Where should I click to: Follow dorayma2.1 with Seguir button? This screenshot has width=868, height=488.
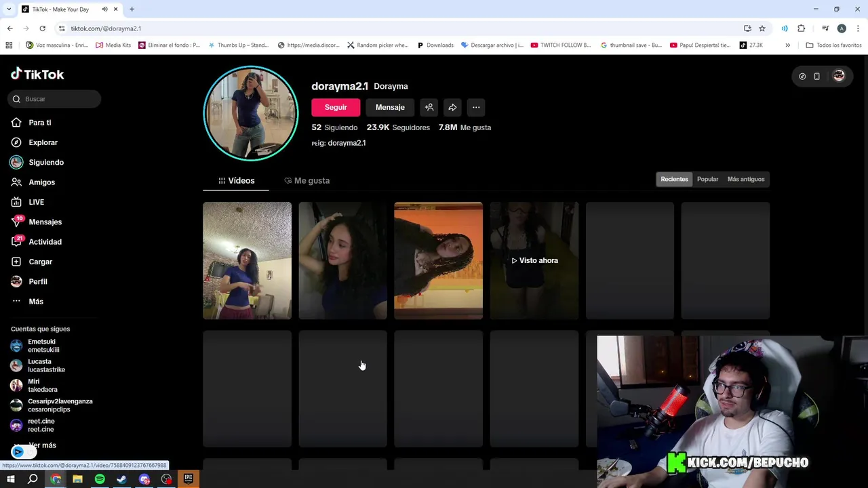pos(336,107)
